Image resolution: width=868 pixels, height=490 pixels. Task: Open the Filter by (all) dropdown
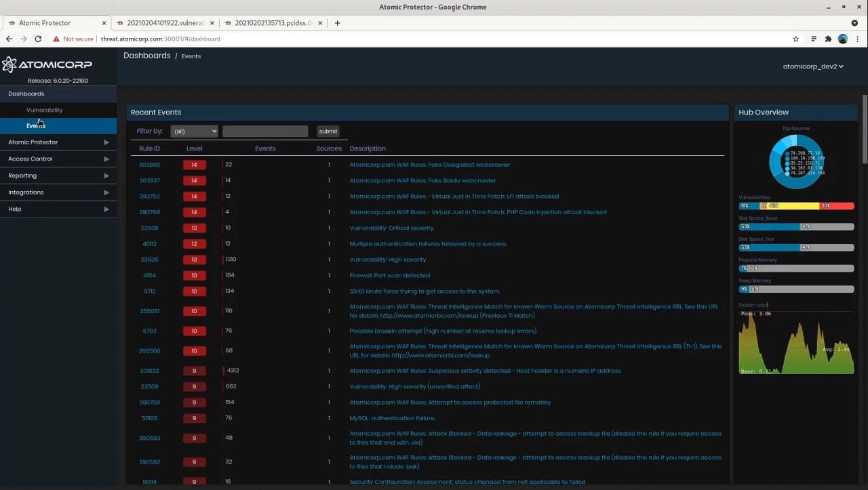[195, 131]
